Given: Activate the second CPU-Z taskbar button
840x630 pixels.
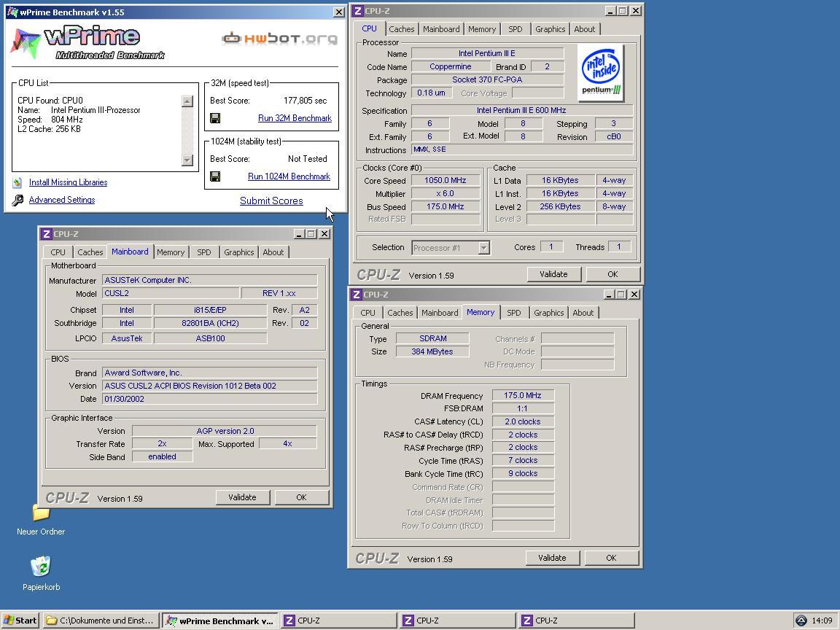Looking at the screenshot, I should click(459, 621).
